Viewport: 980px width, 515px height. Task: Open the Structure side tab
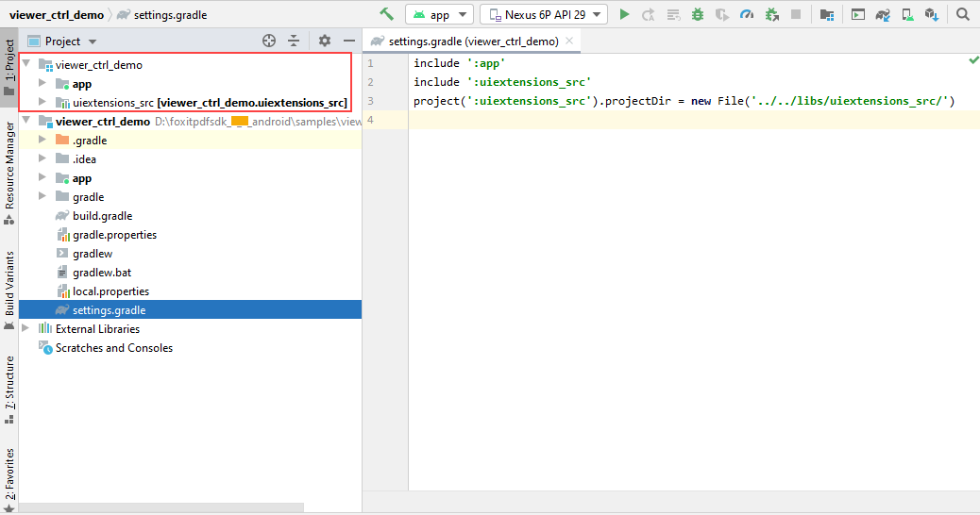[9, 382]
